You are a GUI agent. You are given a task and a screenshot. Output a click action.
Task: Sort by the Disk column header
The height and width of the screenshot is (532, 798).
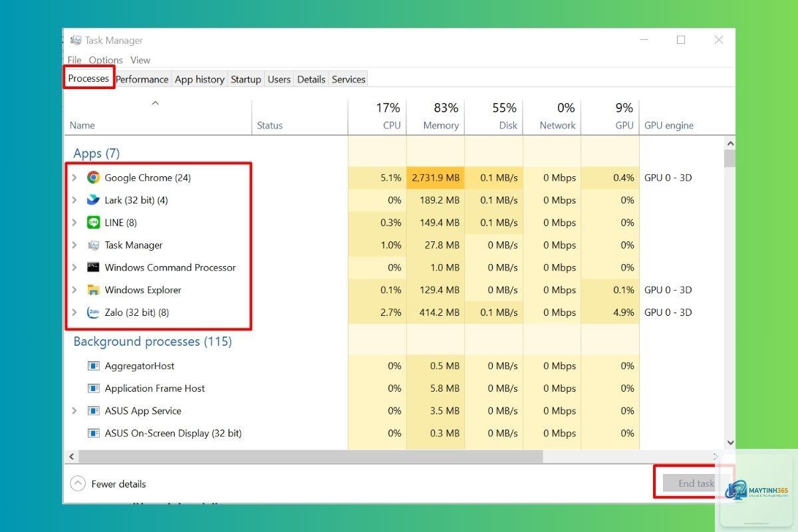[x=494, y=116]
